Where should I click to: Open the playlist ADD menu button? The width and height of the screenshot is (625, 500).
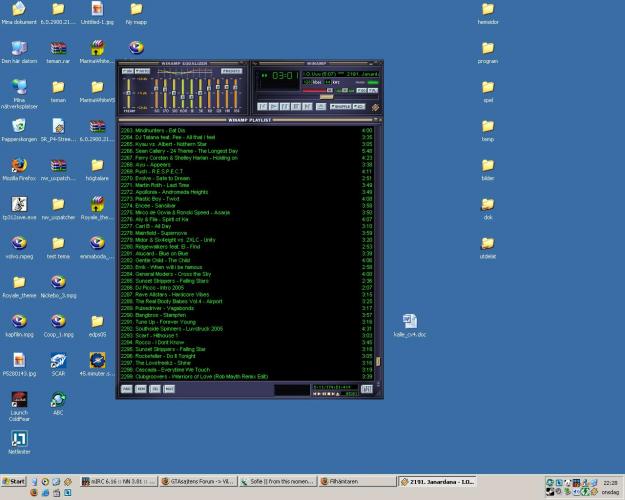click(127, 387)
